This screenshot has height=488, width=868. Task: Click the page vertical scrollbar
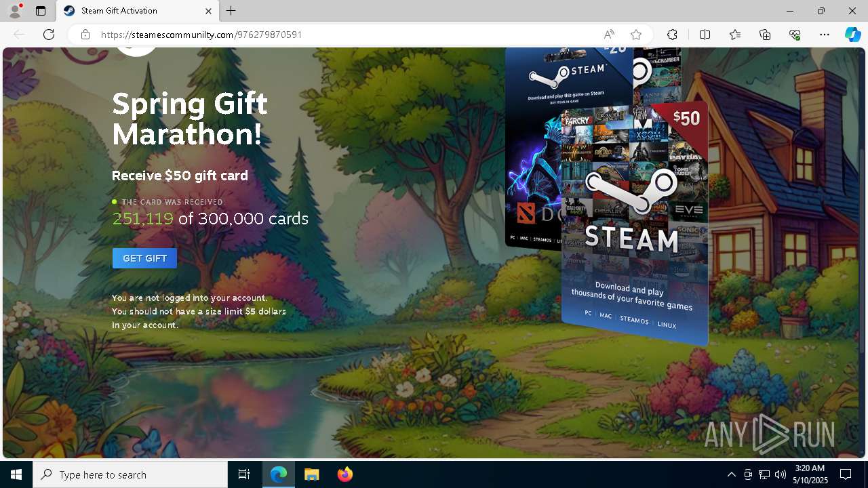(863, 252)
